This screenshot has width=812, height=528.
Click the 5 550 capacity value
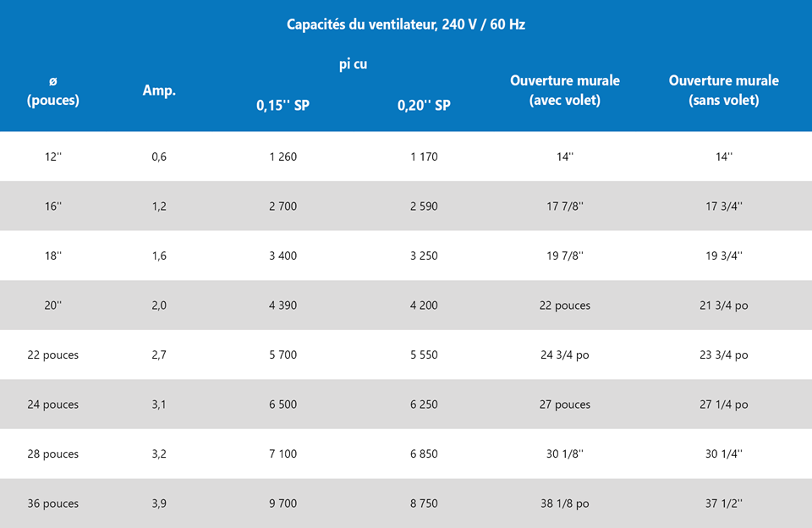tap(424, 355)
